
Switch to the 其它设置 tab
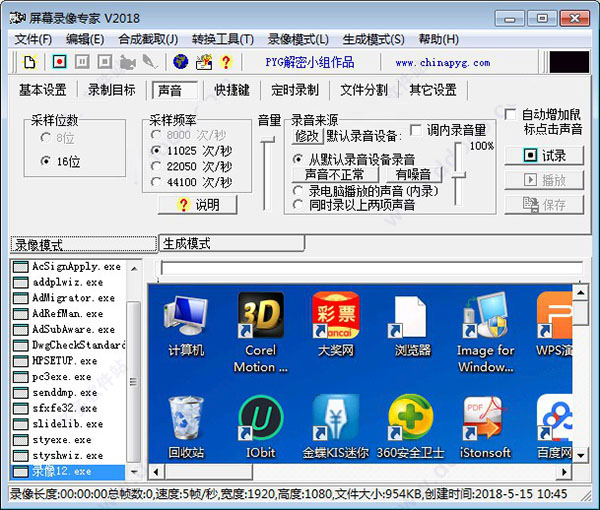(x=433, y=90)
